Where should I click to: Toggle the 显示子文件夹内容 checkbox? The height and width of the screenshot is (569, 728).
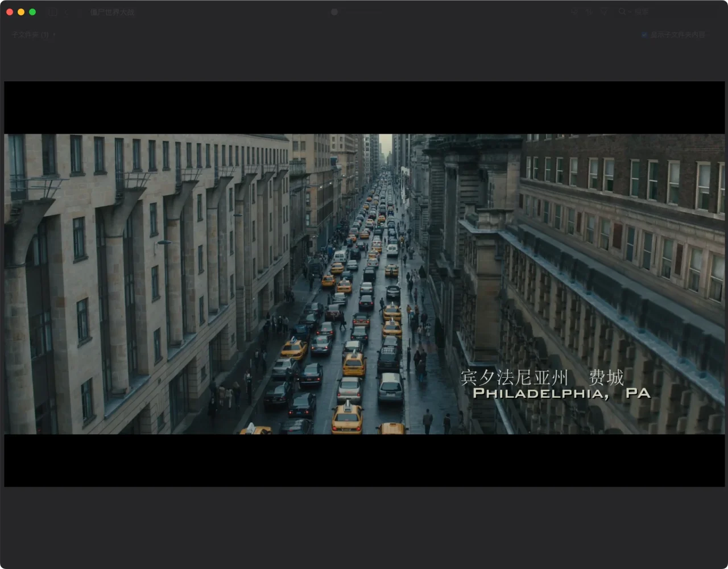click(644, 35)
